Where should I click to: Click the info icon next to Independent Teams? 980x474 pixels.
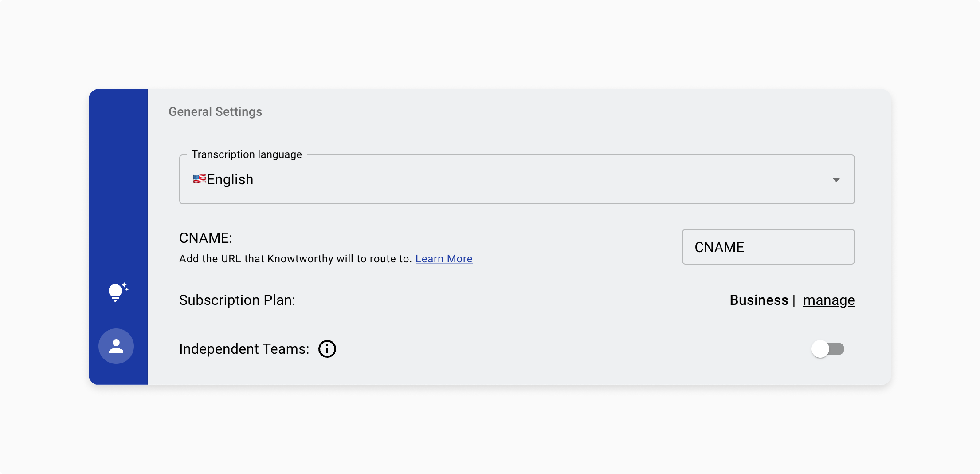[x=327, y=349]
